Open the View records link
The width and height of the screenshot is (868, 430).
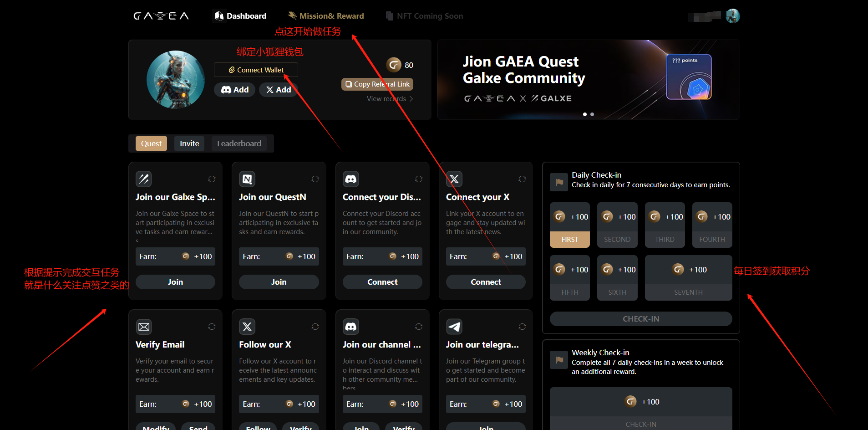[390, 99]
